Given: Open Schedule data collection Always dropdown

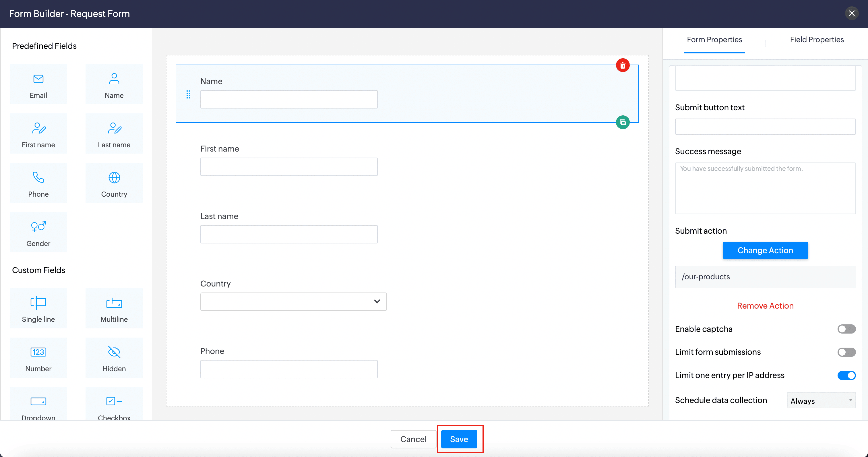Looking at the screenshot, I should [x=821, y=401].
